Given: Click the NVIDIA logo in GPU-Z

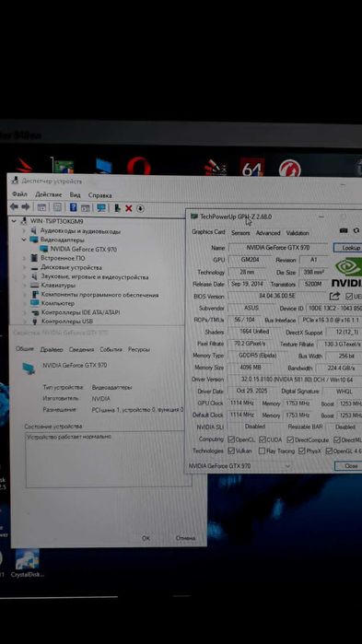Looking at the screenshot, I should [347, 272].
